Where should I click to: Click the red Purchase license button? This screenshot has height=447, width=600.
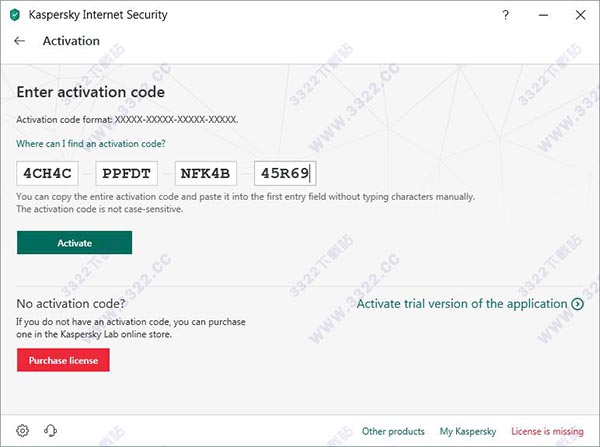pyautogui.click(x=63, y=360)
